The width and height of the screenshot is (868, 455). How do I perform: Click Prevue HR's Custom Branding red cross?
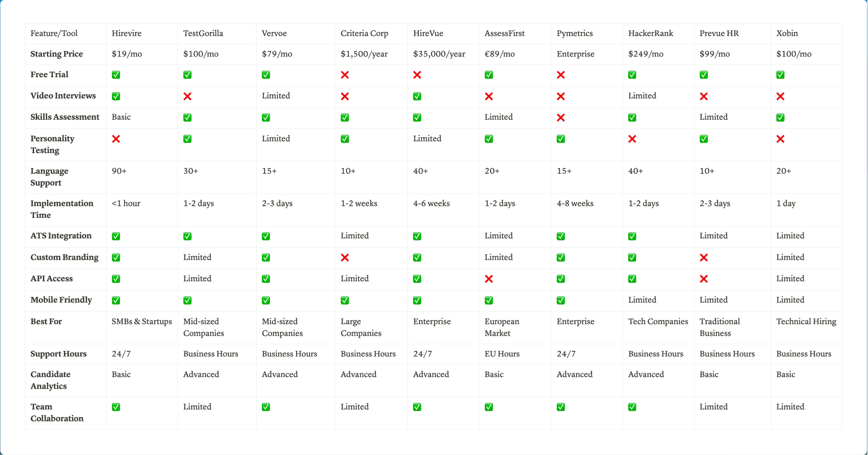[703, 258]
